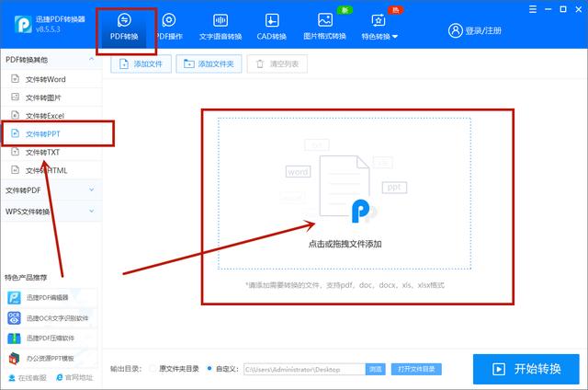Click the user avatar icon
The image size is (588, 390).
pos(456,30)
